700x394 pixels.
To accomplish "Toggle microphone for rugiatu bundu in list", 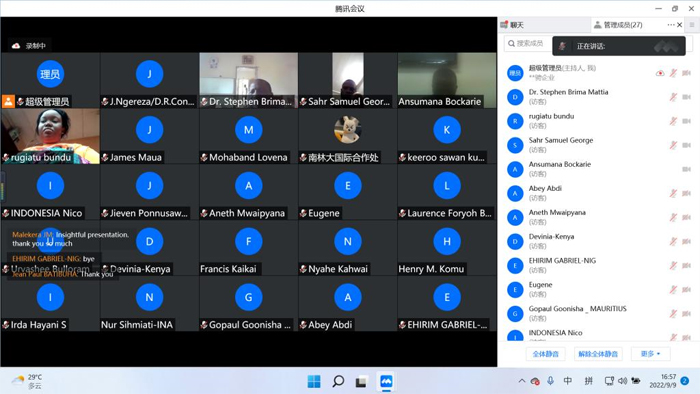I will [x=673, y=121].
